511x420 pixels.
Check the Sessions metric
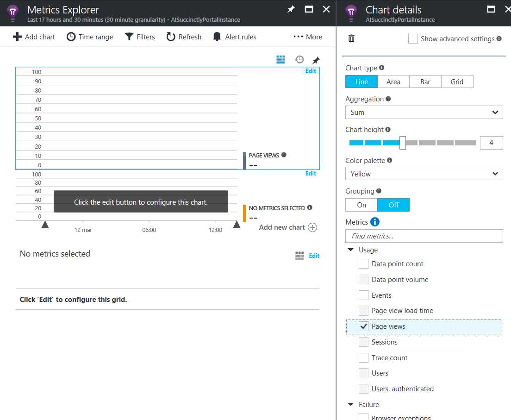coord(363,342)
